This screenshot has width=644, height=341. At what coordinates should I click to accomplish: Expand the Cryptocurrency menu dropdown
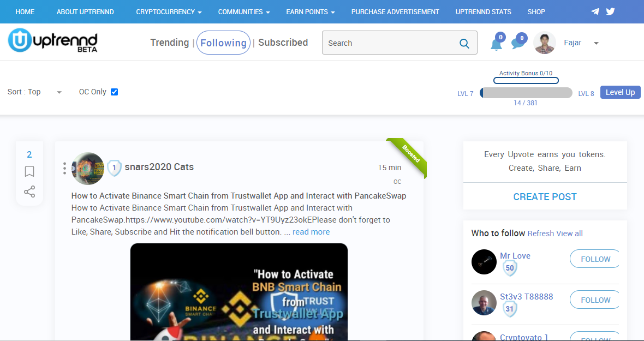tap(169, 12)
